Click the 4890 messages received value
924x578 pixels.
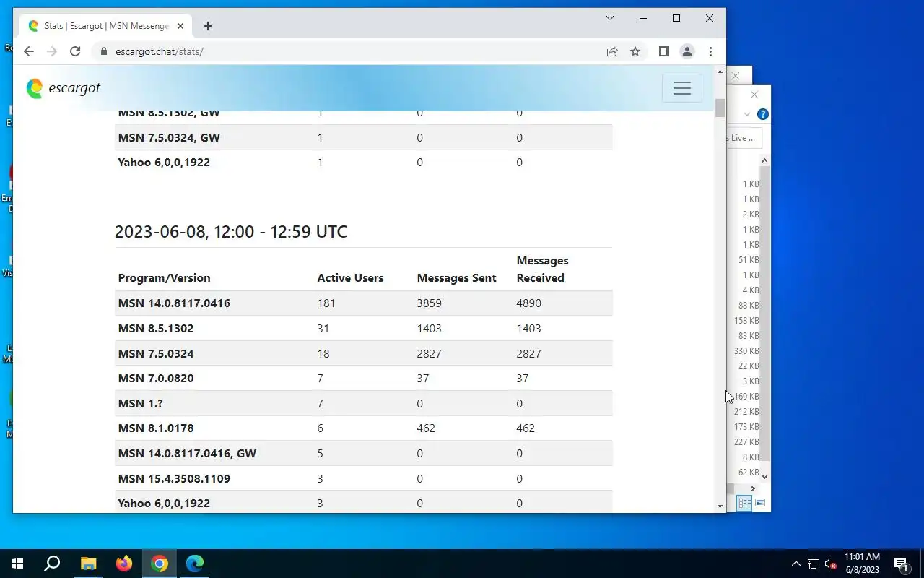point(528,303)
